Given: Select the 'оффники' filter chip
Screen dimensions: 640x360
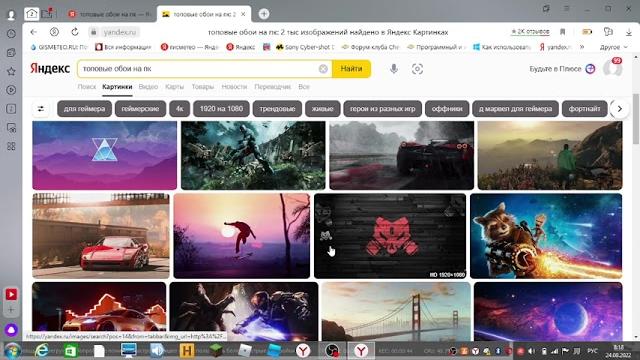Looking at the screenshot, I should point(447,109).
